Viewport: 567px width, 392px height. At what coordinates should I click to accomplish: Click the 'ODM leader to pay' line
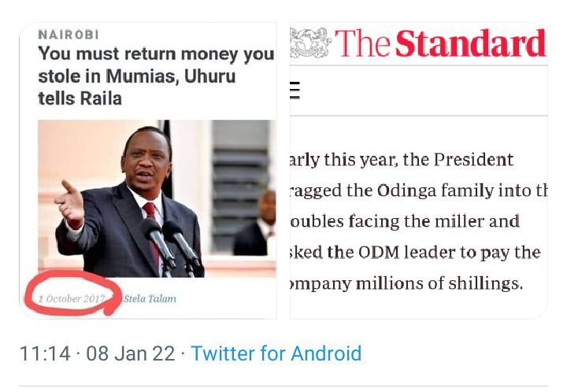(416, 252)
